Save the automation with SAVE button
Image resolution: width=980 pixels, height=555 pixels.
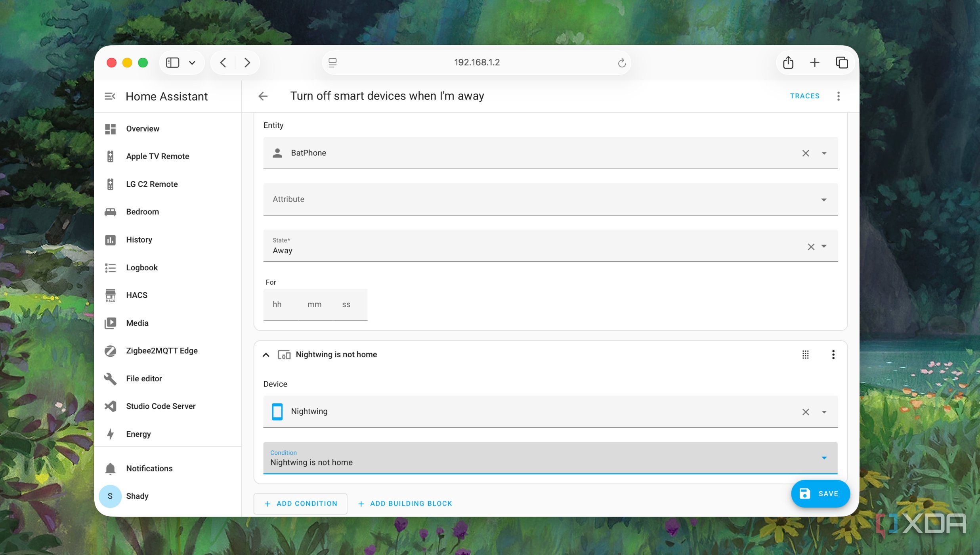(820, 494)
